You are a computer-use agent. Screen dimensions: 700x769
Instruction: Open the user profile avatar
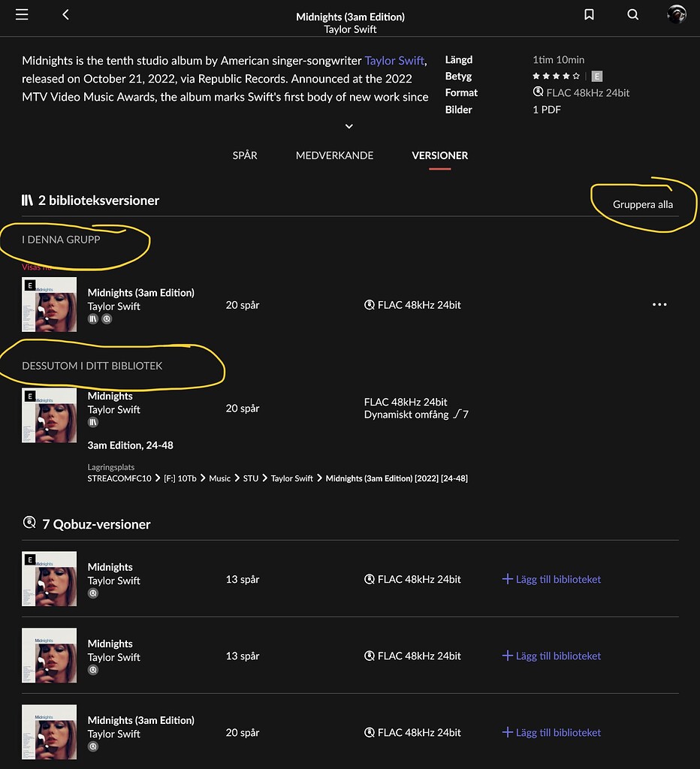coord(676,15)
